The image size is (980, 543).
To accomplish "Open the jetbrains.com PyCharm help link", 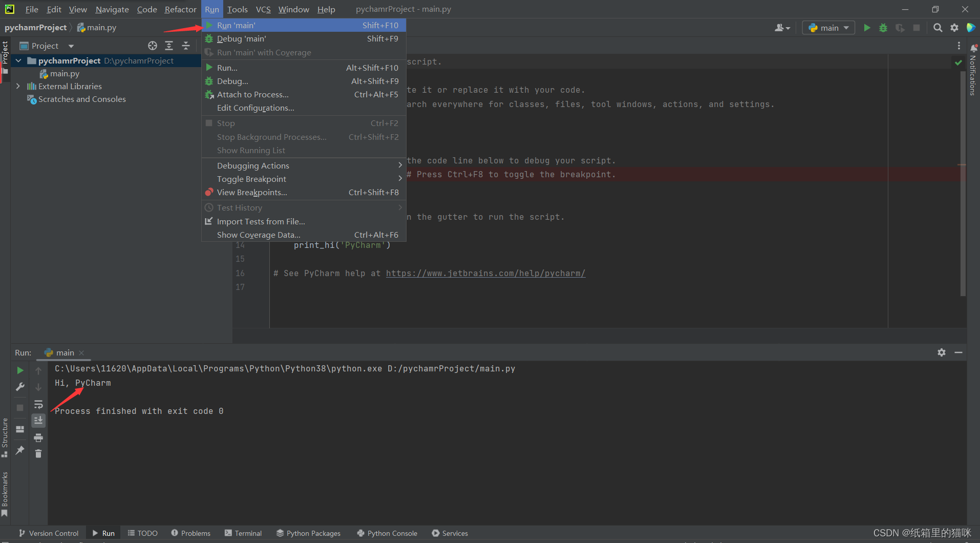I will pyautogui.click(x=485, y=273).
